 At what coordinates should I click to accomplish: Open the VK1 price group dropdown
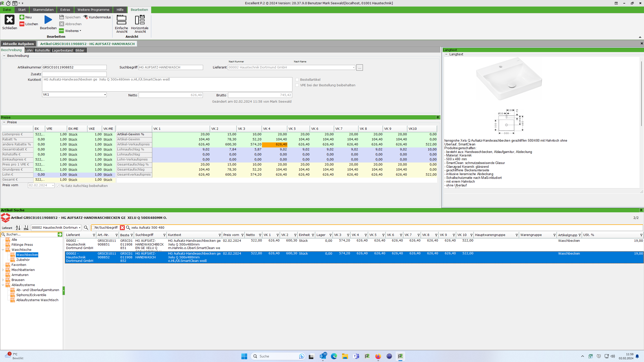coord(105,95)
